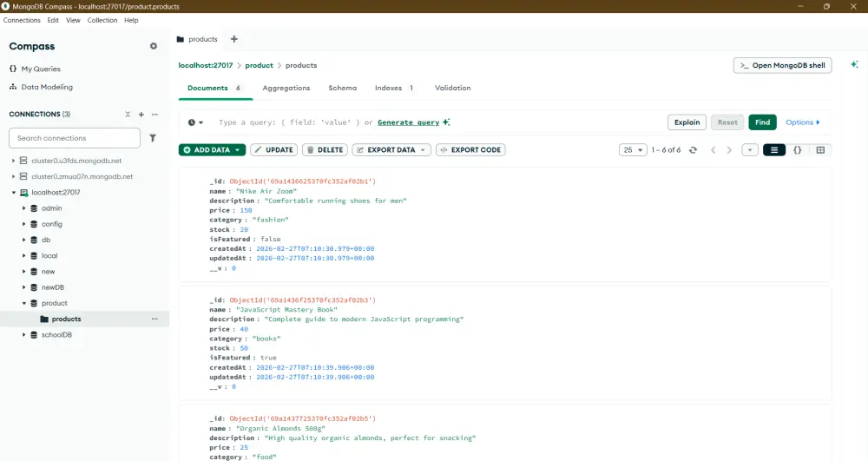Image resolution: width=868 pixels, height=461 pixels.
Task: Focus the Search connections field
Action: coord(75,138)
